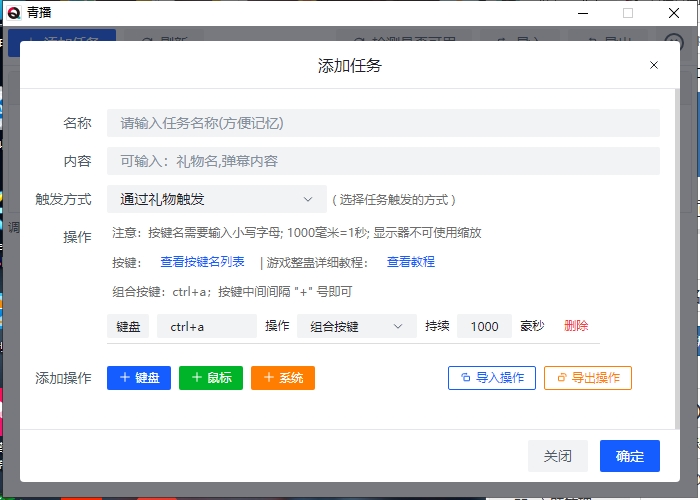This screenshot has height=500, width=700.
Task: Expand the 组合按键 operation type dropdown
Action: pos(356,326)
